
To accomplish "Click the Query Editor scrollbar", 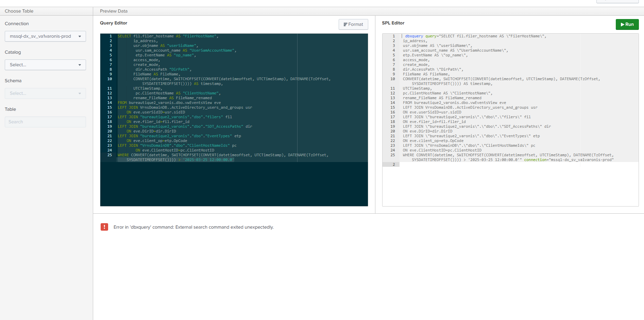I will pyautogui.click(x=297, y=99).
